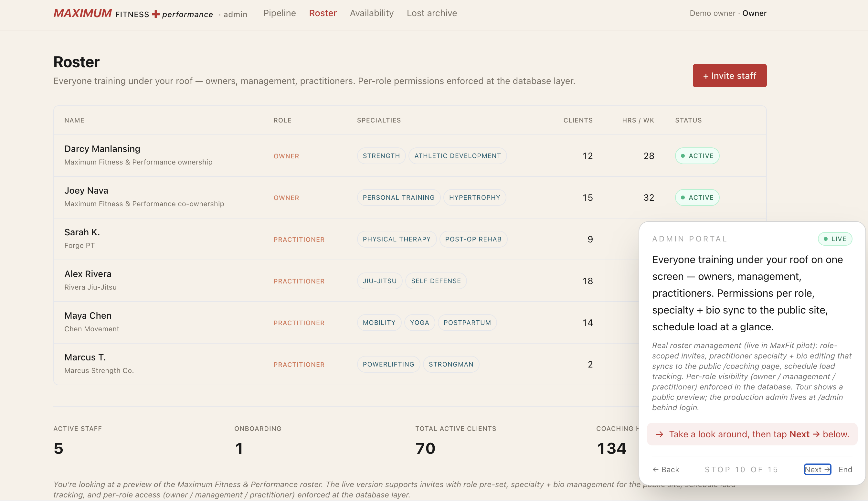Click the POSTPARTUM specialty tag
Screen dimensions: 868x501
(x=467, y=322)
